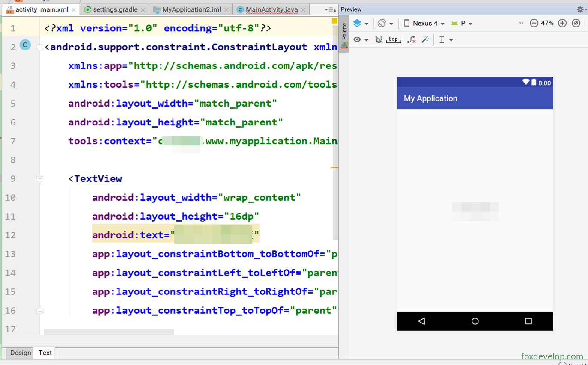
Task: Set the 8dp default margins
Action: (x=393, y=40)
